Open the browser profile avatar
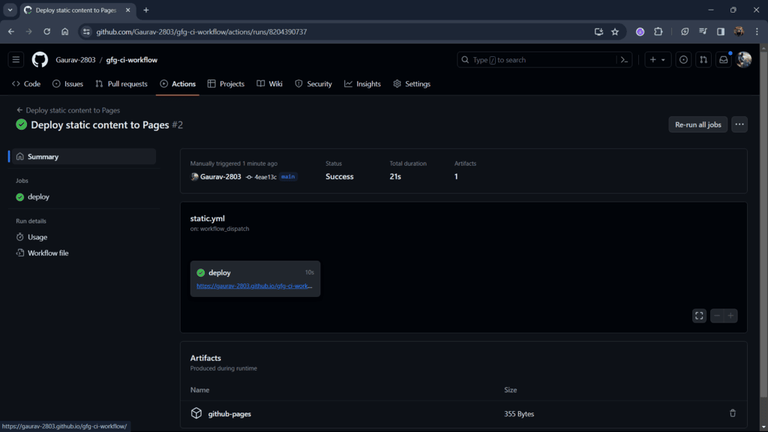 739,32
